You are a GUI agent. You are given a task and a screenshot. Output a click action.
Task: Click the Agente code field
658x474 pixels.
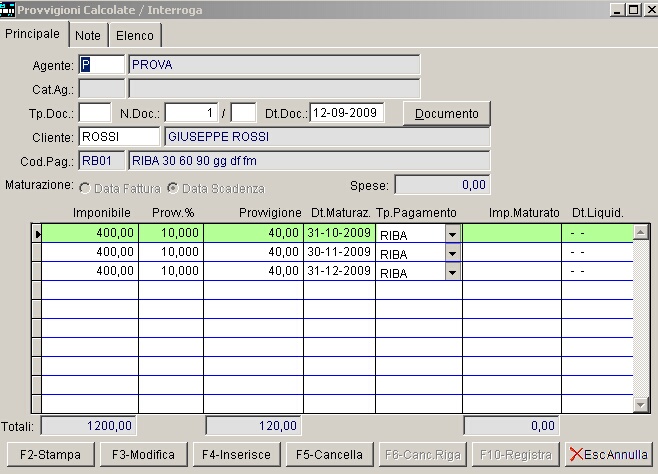pyautogui.click(x=102, y=65)
